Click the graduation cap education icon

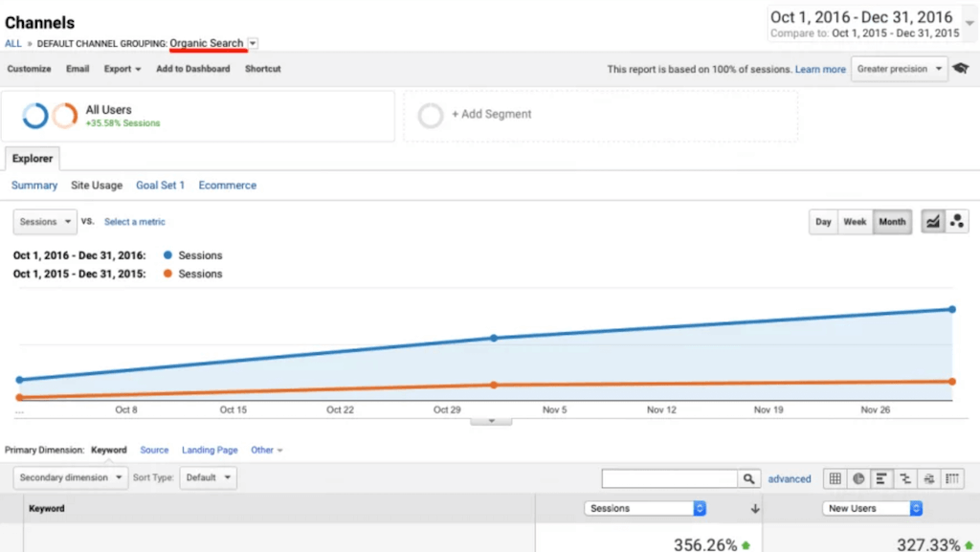coord(961,69)
